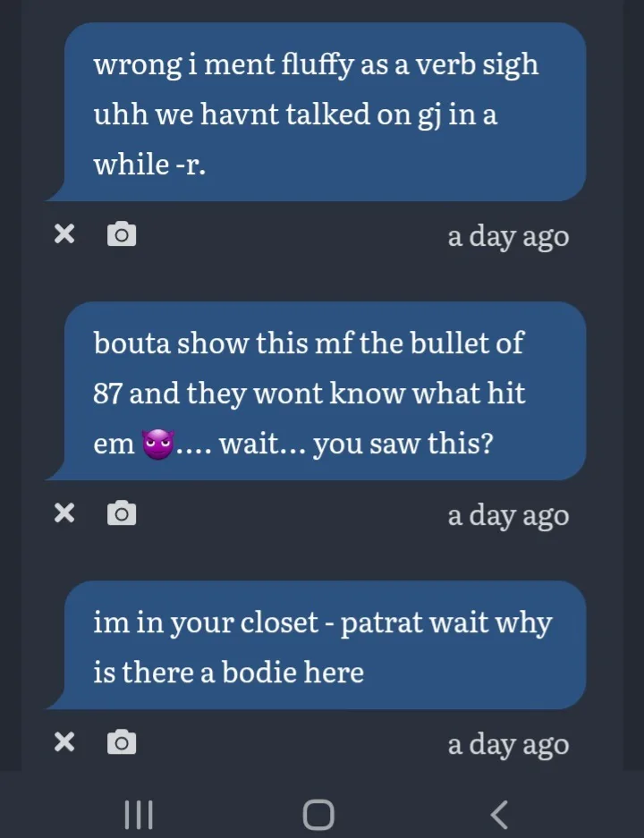Tap 'a day ago' under the bullet message
Image resolution: width=644 pixels, height=838 pixels.
508,516
